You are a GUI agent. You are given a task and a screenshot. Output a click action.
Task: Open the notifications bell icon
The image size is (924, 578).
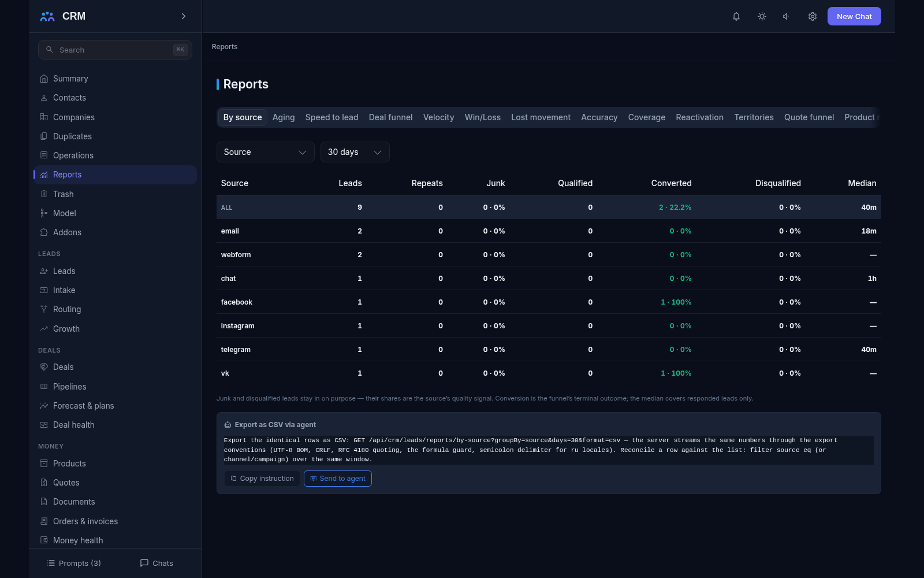coord(736,16)
